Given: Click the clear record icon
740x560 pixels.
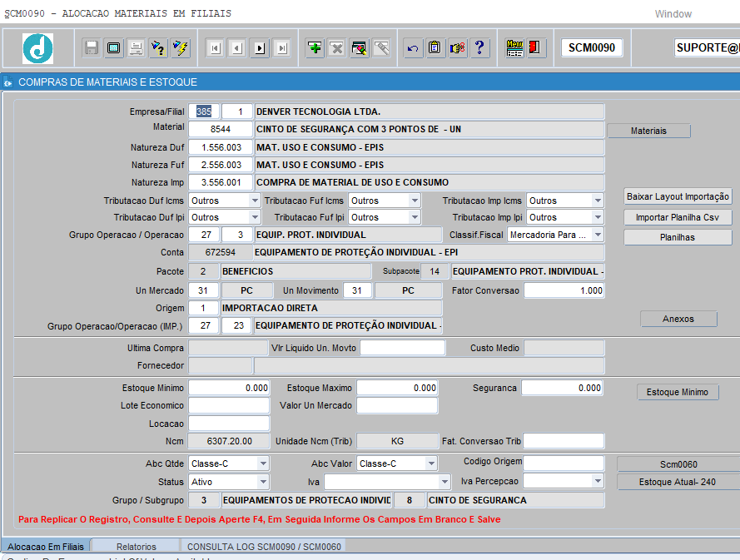Looking at the screenshot, I should pos(359,48).
